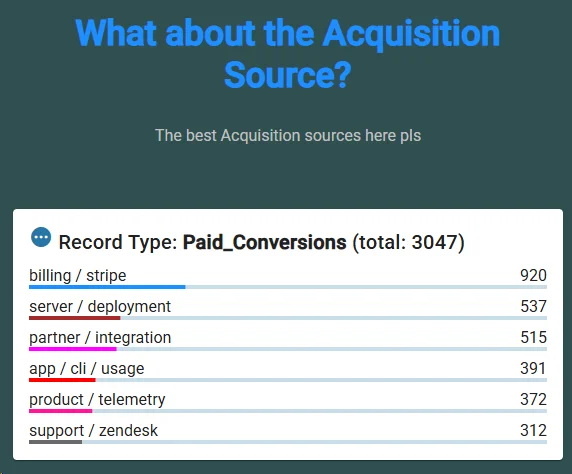Click the Paid_Conversions record type title
The height and width of the screenshot is (474, 572).
pos(264,242)
